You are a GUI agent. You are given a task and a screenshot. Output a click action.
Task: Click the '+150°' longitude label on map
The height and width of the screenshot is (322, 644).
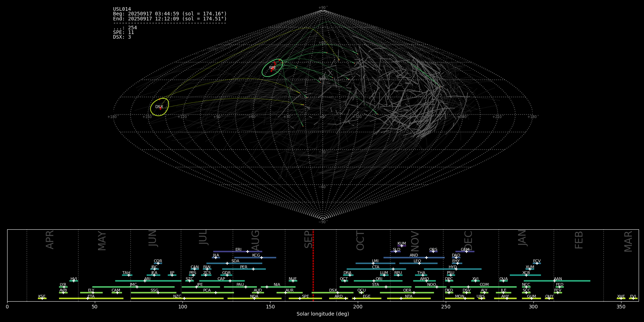(x=147, y=117)
